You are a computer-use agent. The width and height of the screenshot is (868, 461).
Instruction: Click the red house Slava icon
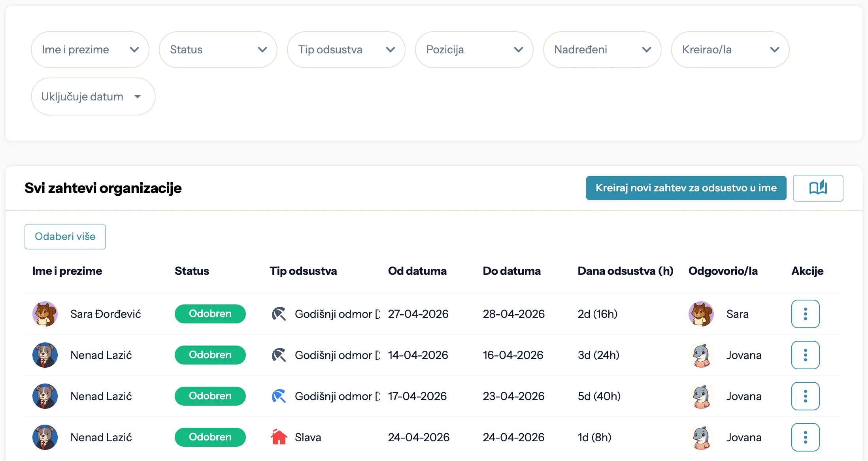pos(279,437)
